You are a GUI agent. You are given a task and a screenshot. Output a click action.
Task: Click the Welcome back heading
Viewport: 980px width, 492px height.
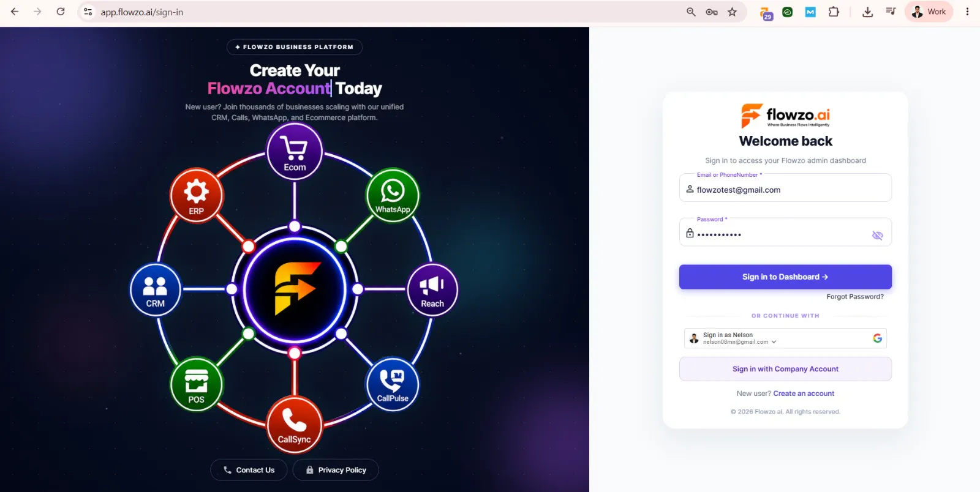(x=786, y=141)
